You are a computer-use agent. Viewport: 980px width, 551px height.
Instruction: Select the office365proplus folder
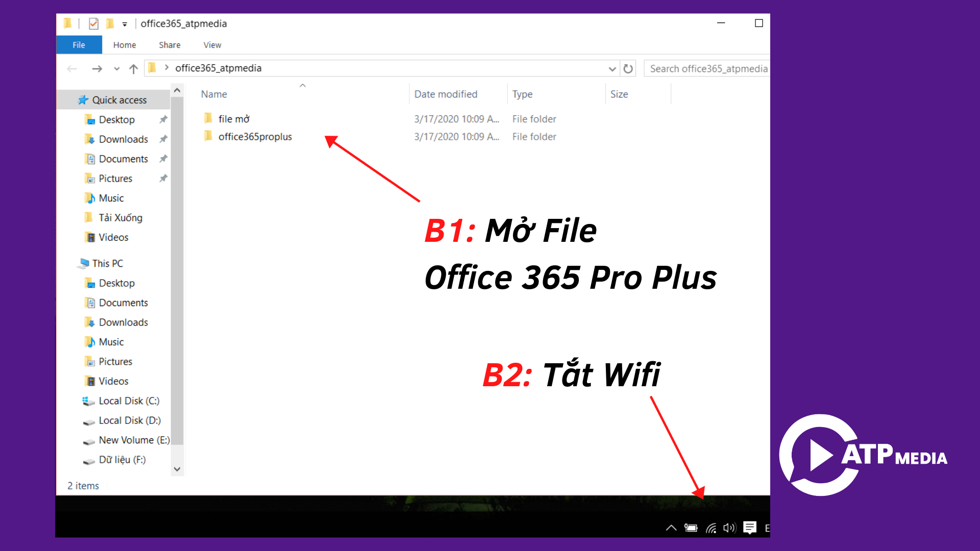click(x=255, y=137)
